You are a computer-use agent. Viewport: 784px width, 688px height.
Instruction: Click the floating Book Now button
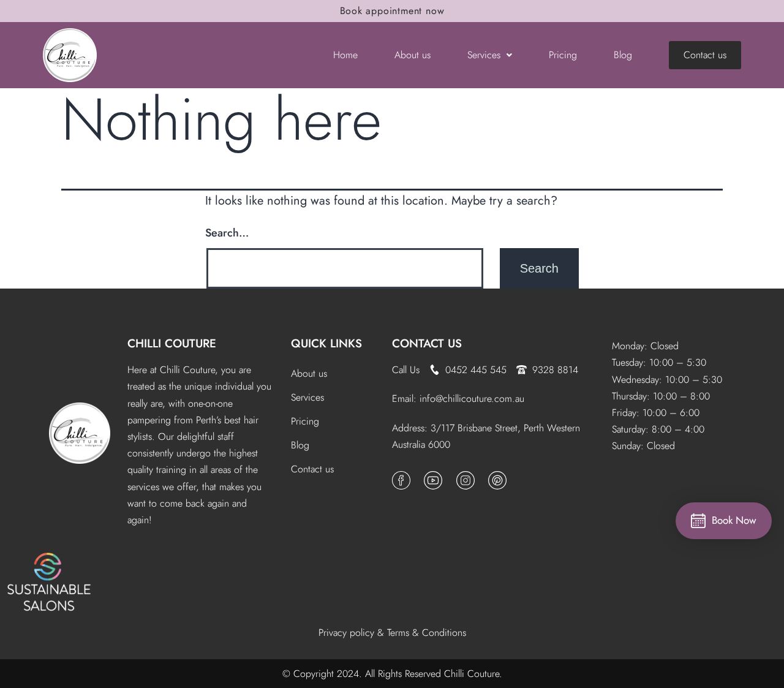coord(723,521)
